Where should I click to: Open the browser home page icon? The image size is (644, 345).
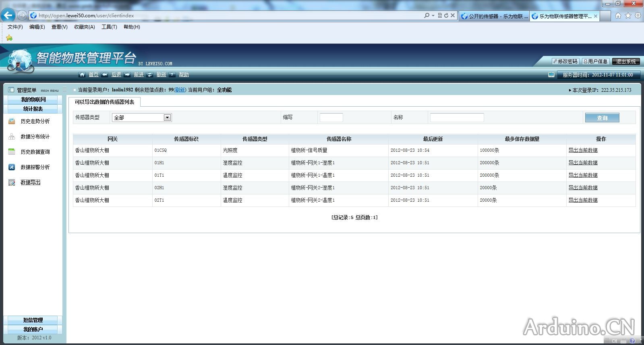click(618, 16)
